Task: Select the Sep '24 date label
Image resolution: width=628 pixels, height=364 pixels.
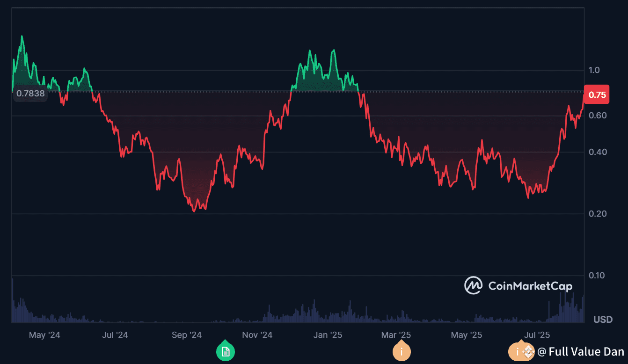Action: click(187, 335)
